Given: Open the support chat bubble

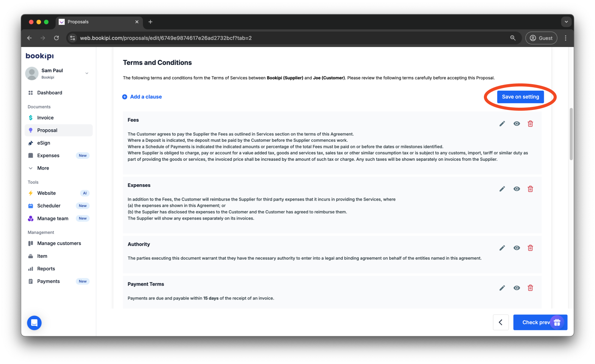Looking at the screenshot, I should click(x=34, y=323).
